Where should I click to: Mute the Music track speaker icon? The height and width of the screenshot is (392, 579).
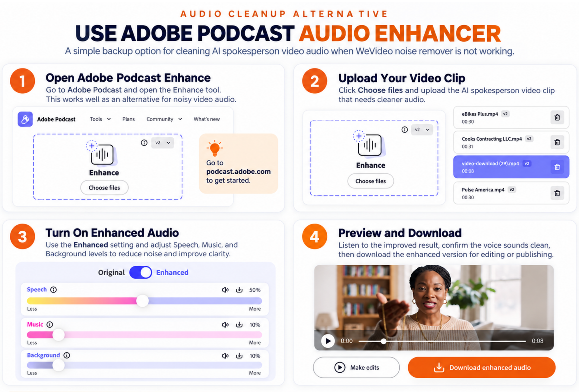tap(225, 325)
